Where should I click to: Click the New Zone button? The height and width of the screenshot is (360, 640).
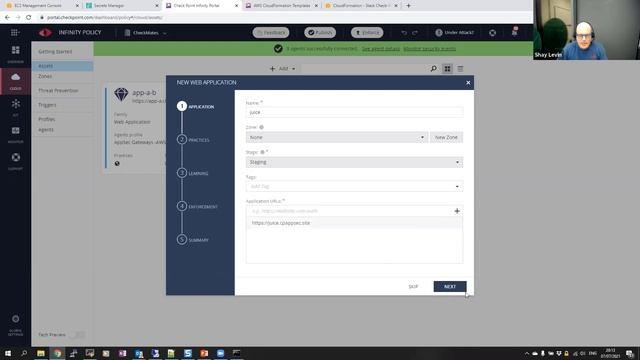pos(446,138)
